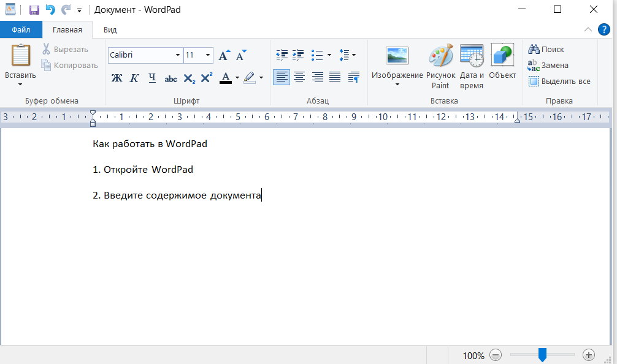The width and height of the screenshot is (617, 364).
Task: Toggle italic formatting (К)
Action: 134,78
